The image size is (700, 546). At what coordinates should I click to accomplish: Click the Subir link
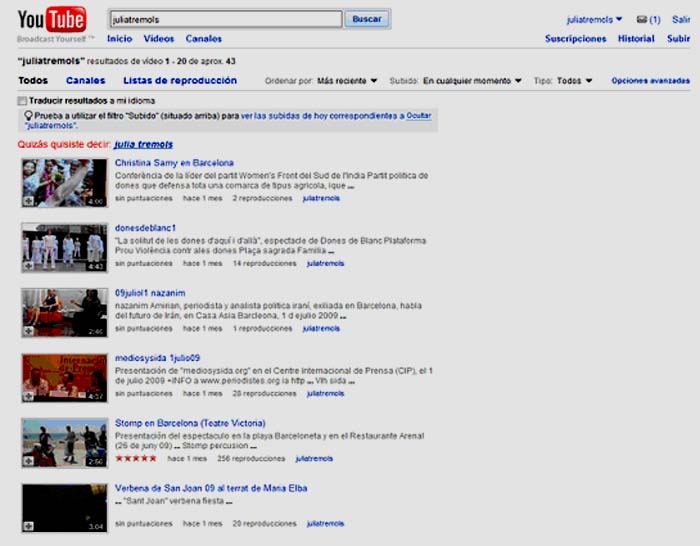[x=679, y=39]
